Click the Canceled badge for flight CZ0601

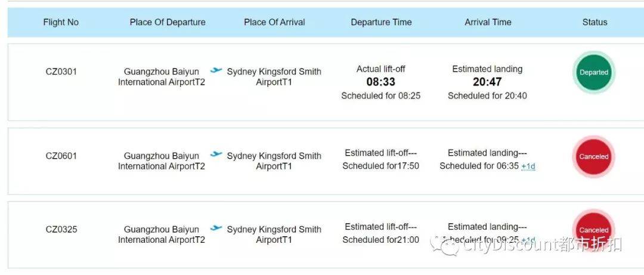[593, 157]
